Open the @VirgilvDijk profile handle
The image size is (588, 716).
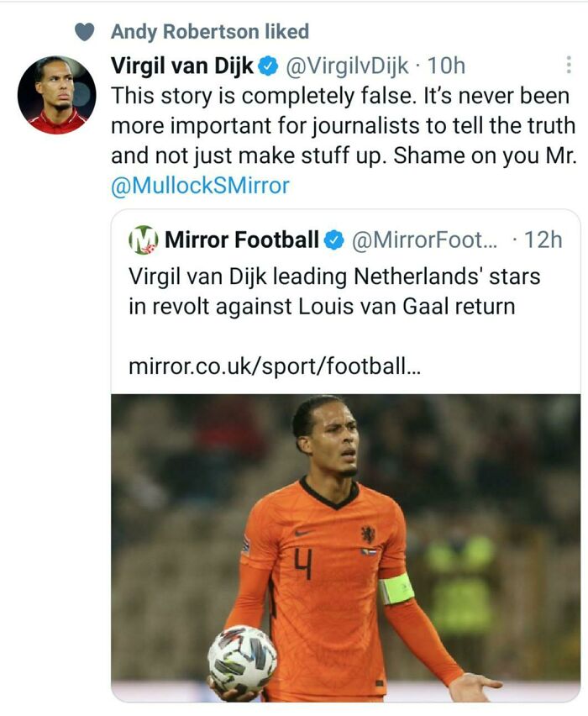348,66
